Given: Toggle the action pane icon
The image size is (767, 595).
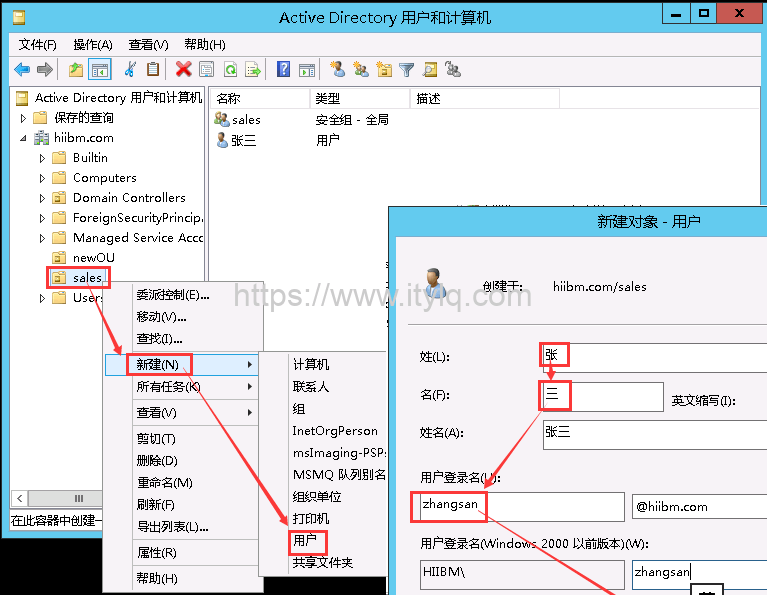Looking at the screenshot, I should tap(307, 69).
